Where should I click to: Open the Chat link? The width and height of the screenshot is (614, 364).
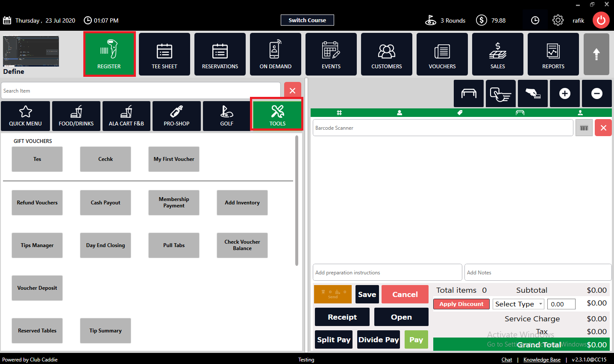[x=507, y=360]
